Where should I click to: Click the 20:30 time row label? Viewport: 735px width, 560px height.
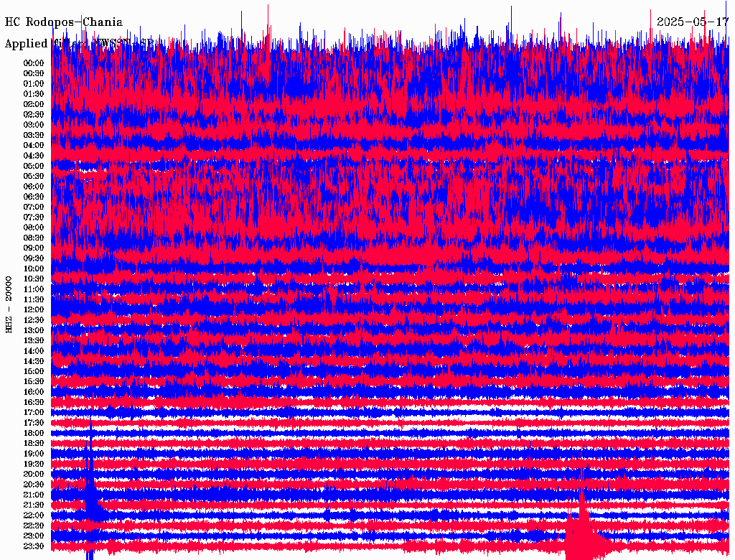pyautogui.click(x=34, y=485)
